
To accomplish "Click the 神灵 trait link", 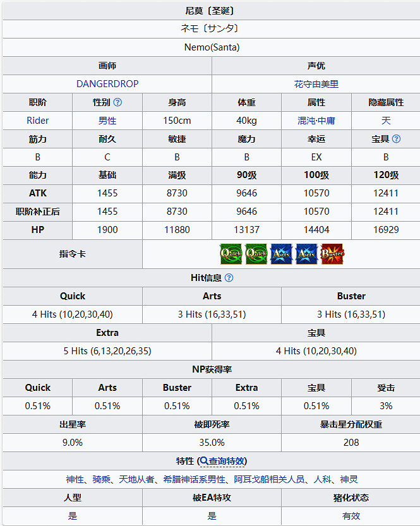I will point(349,480).
